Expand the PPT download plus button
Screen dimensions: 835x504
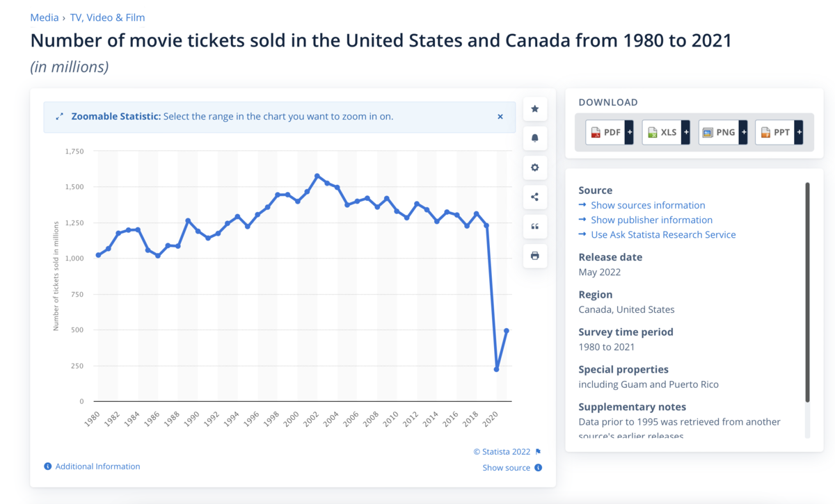[799, 132]
